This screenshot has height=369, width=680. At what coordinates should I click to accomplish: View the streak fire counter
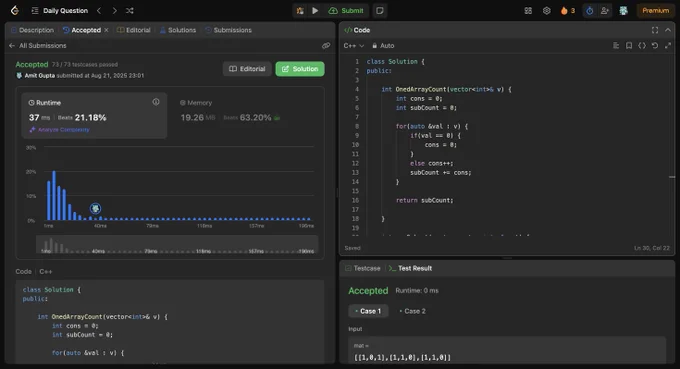[x=567, y=11]
